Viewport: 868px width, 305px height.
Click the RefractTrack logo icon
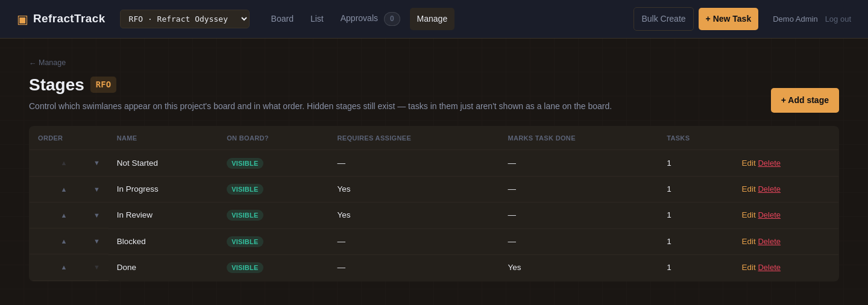coord(22,19)
